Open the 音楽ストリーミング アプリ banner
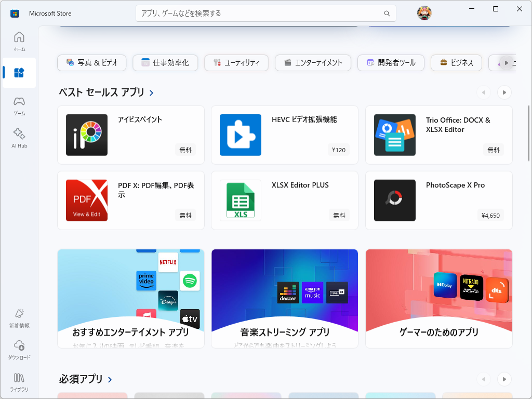The height and width of the screenshot is (399, 532). point(284,298)
